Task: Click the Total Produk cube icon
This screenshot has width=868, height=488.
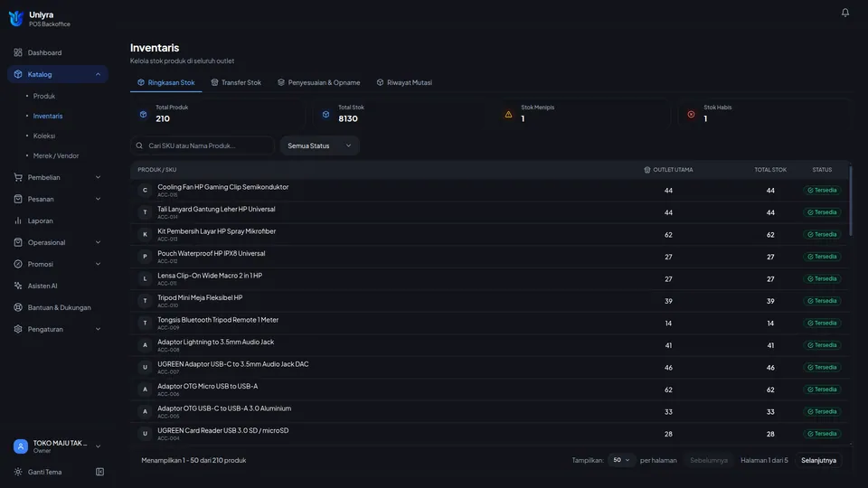Action: [x=144, y=114]
